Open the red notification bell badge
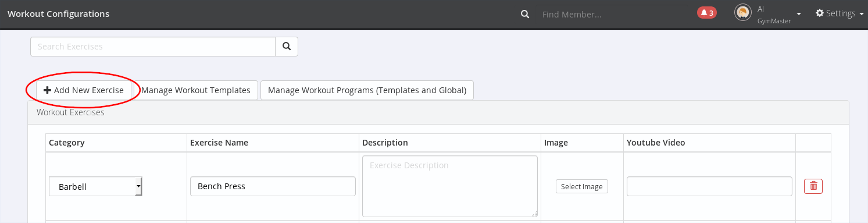Screen dimensions: 868x223 click(x=706, y=13)
